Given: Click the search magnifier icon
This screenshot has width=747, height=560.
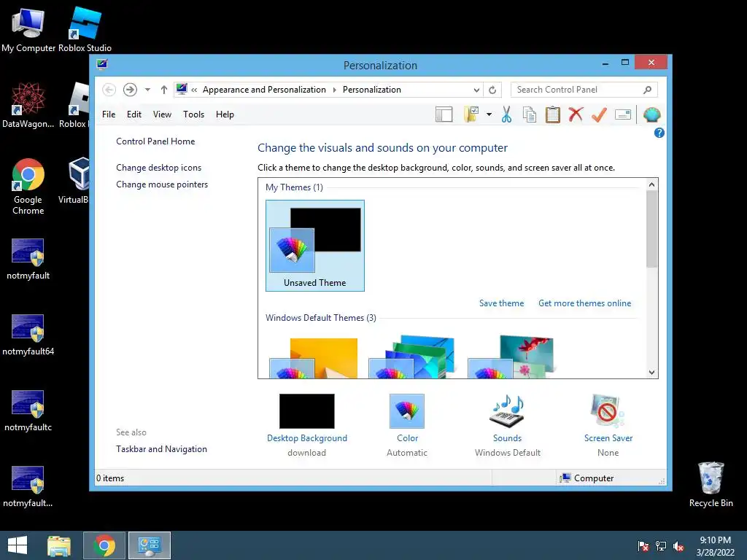Looking at the screenshot, I should click(x=647, y=90).
